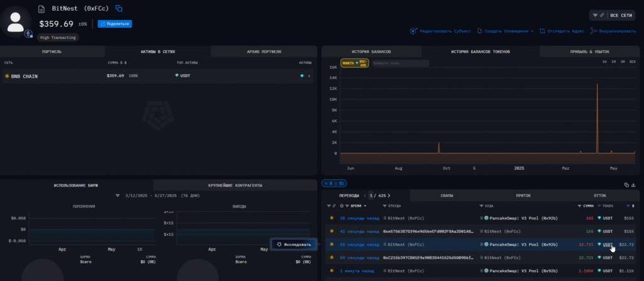Click the document icon beside BitNest title
Viewport: 644px width, 281px height.
[x=41, y=9]
